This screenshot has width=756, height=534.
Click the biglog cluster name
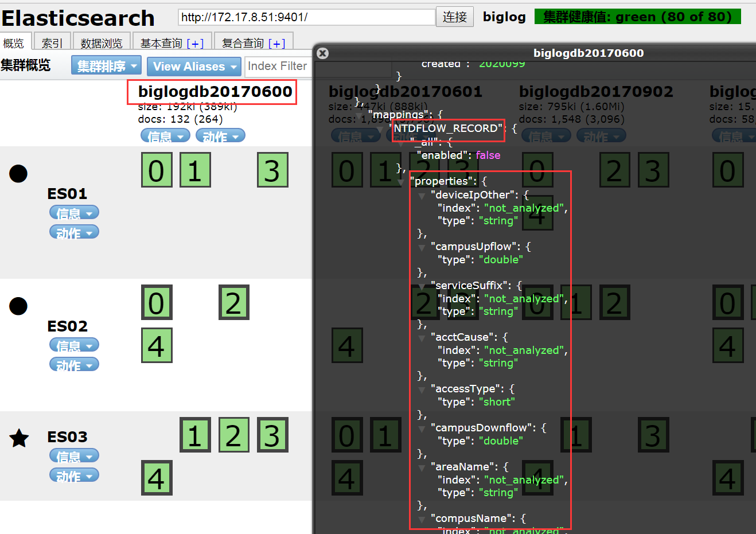coord(504,17)
